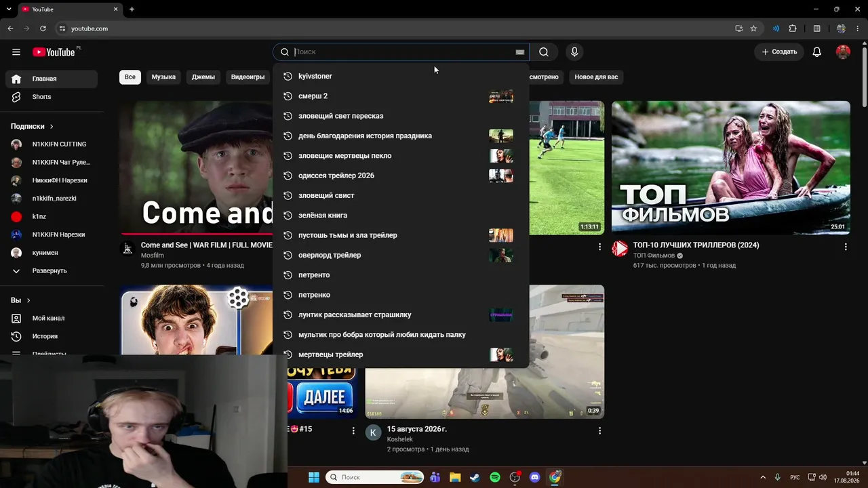Open more options for ТОП-10 ЛУЧШИХ ТРИЛЛЕРОВ video
The height and width of the screenshot is (488, 868).
point(846,247)
